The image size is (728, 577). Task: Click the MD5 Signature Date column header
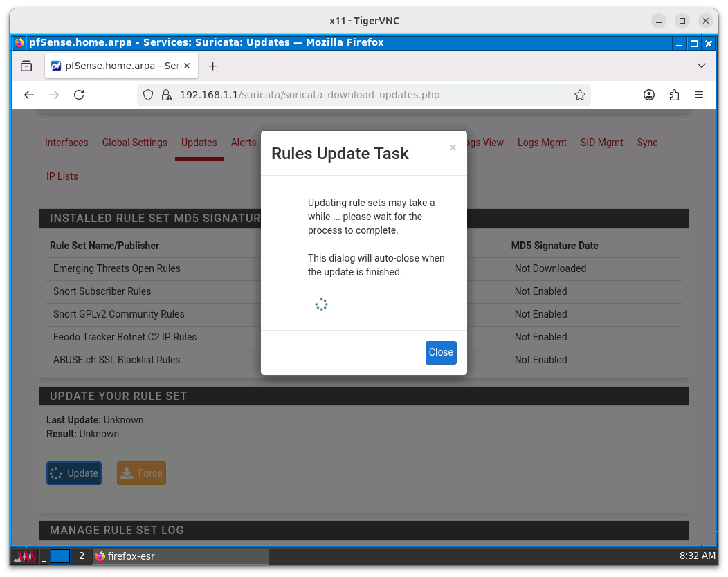pos(554,246)
